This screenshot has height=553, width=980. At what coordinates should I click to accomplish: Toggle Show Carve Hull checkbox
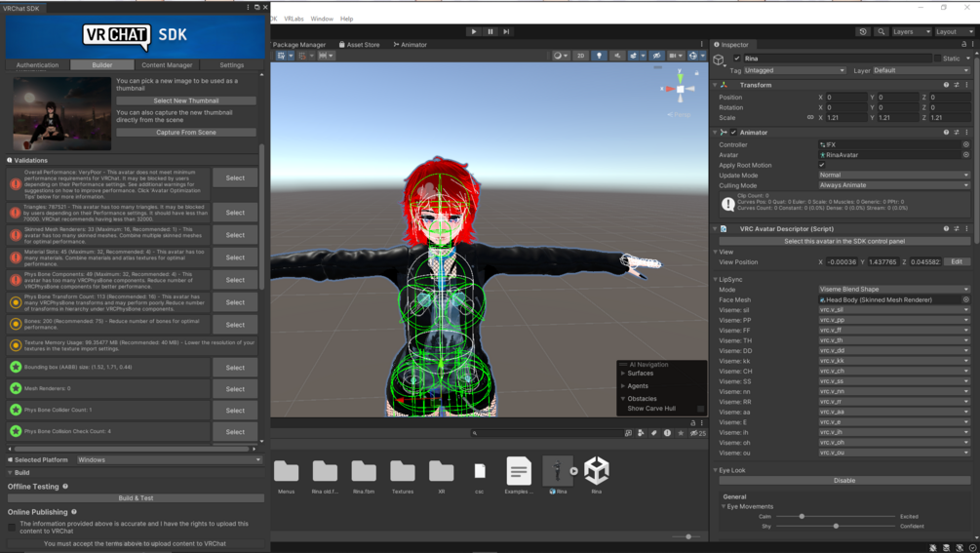(700, 409)
